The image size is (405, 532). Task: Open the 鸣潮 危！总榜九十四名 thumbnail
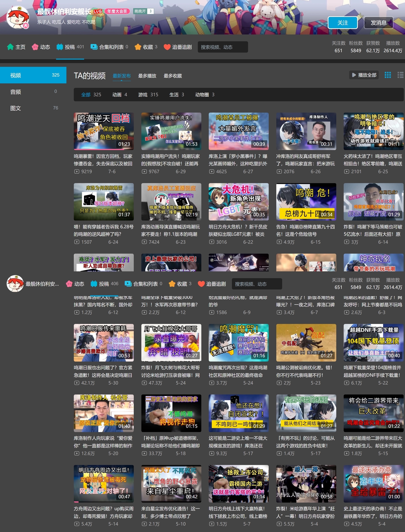306,202
